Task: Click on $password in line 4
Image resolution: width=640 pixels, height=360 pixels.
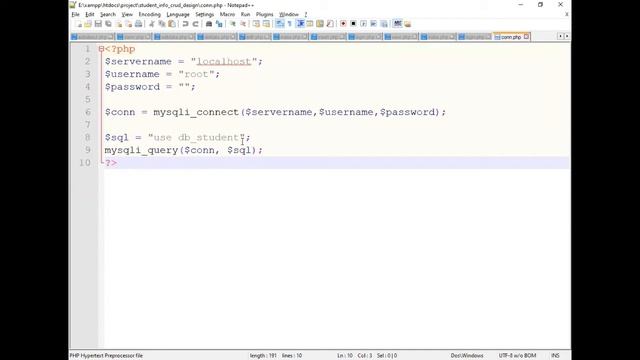Action: click(x=132, y=87)
